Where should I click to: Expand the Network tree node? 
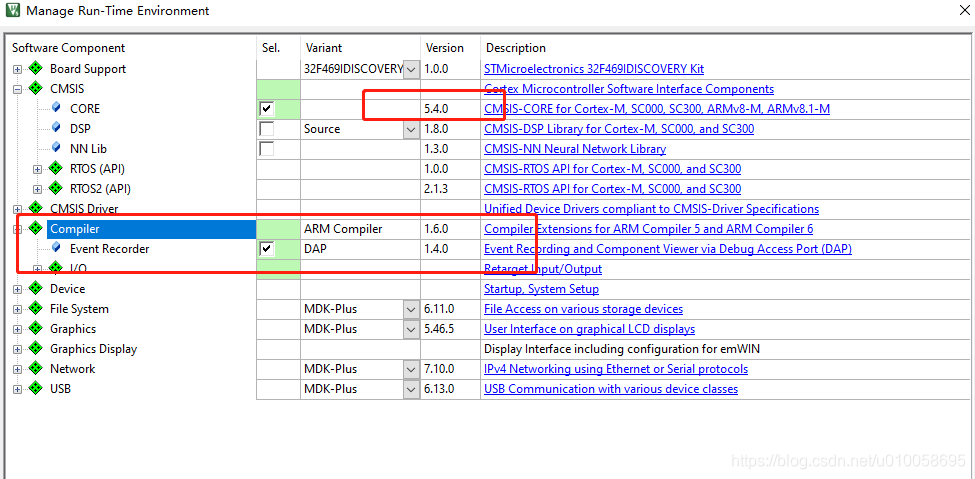click(17, 369)
